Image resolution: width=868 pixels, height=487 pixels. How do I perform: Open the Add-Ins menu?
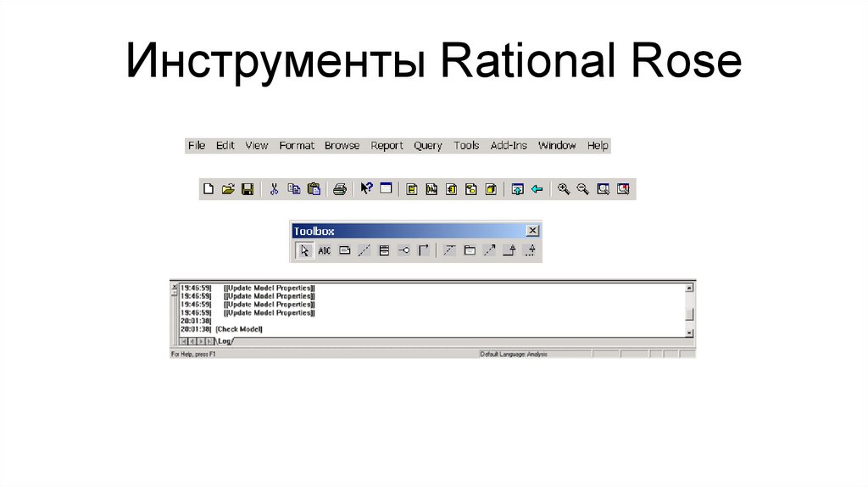tap(509, 145)
